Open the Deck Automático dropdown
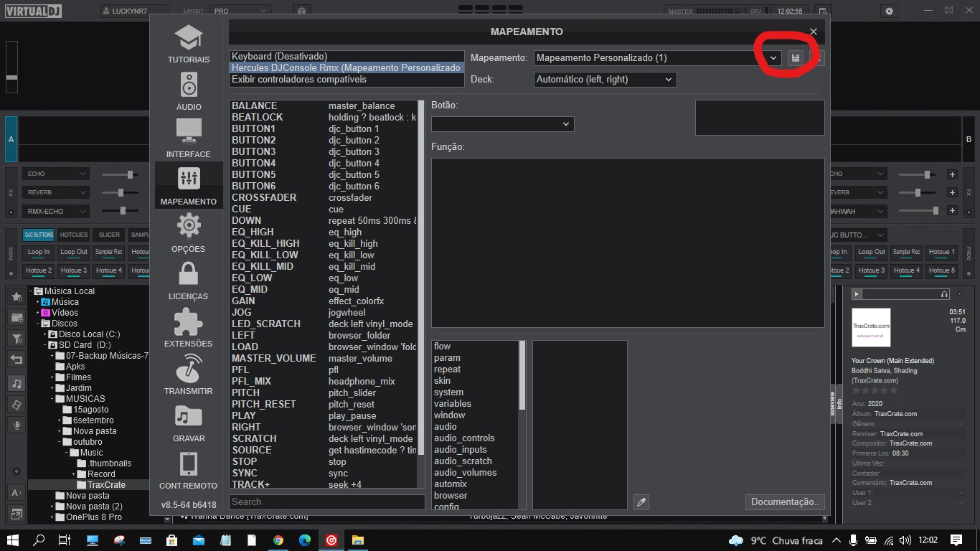Screen dimensions: 980x551 [x=605, y=80]
